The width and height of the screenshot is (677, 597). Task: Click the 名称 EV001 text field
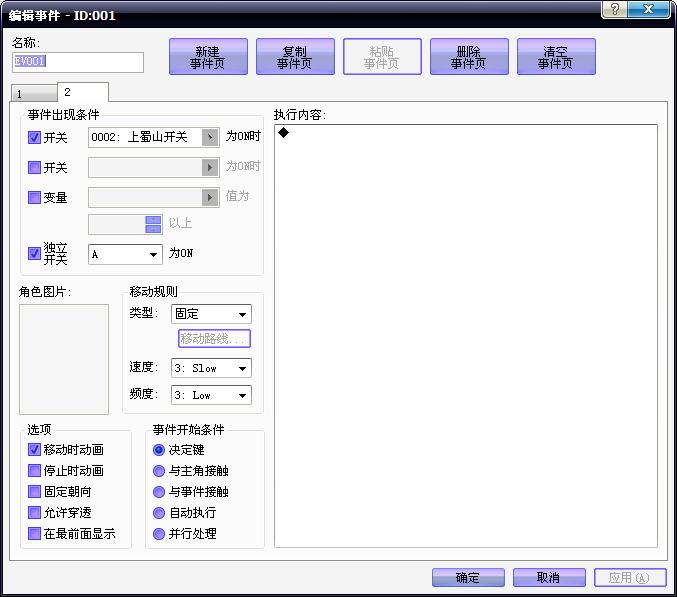[x=78, y=62]
